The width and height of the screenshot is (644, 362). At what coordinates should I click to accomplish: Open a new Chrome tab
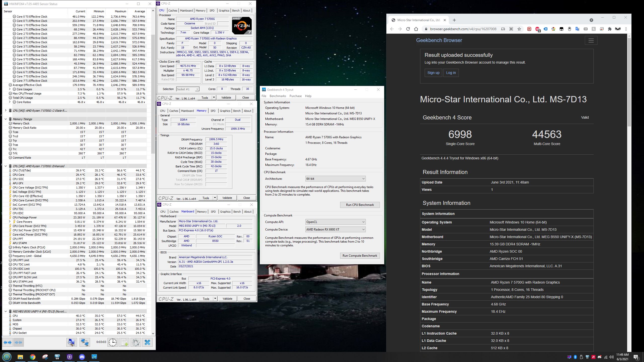point(454,20)
